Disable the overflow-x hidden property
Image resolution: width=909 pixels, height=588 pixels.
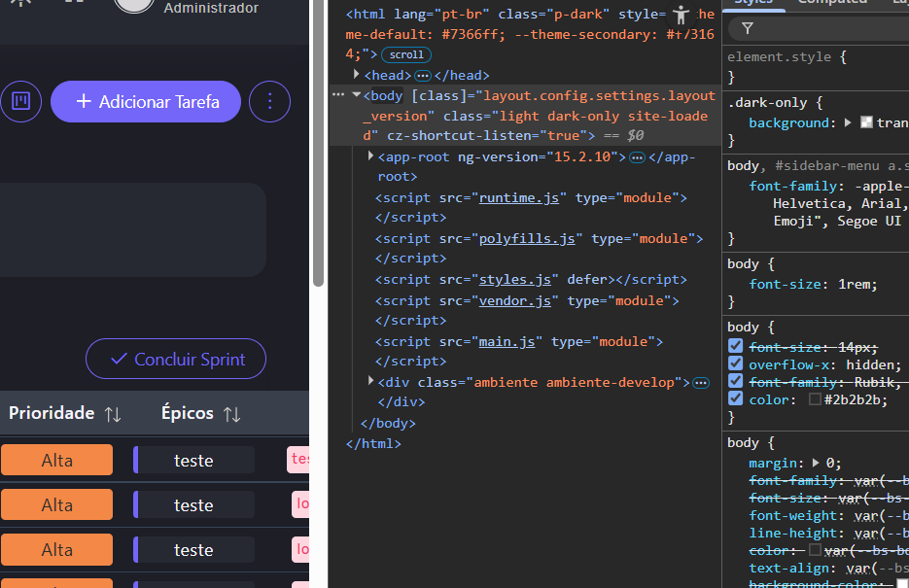point(736,364)
